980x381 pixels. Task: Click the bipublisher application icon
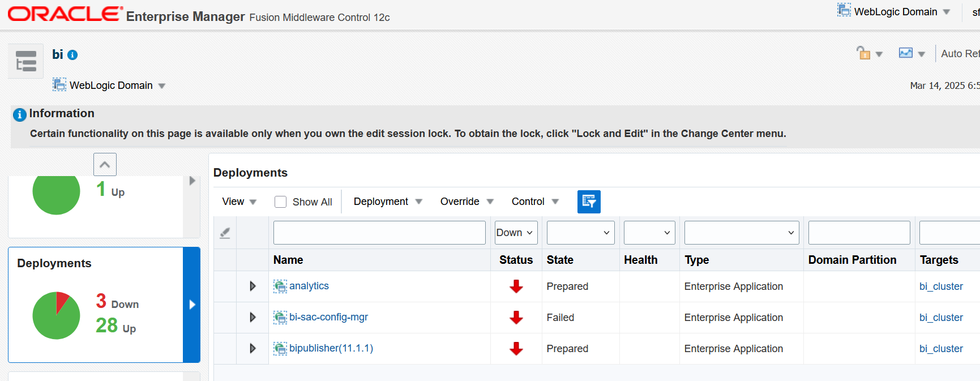280,349
